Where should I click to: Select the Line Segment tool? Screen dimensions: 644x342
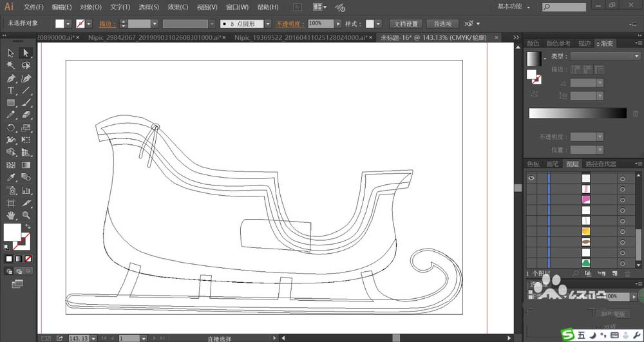tap(26, 90)
